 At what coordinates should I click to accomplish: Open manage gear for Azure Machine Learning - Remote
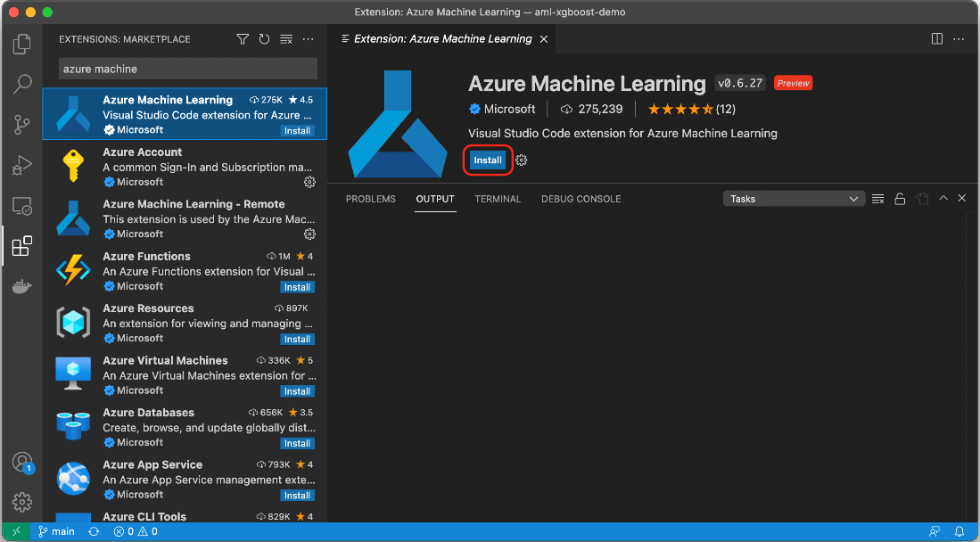pos(309,234)
